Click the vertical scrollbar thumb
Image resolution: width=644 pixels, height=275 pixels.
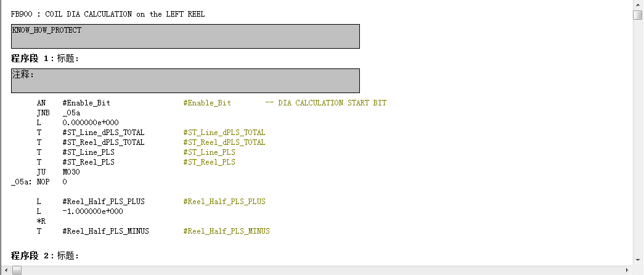638,15
